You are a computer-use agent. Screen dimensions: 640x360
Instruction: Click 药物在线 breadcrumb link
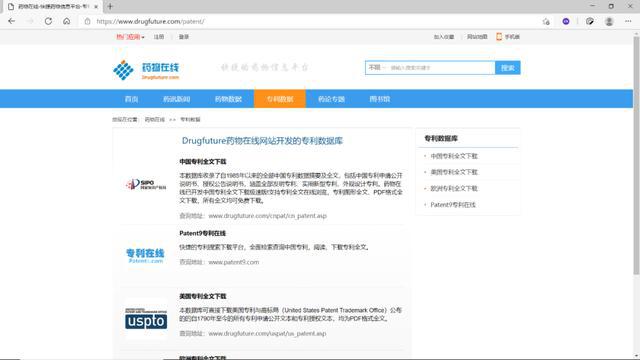(155, 120)
